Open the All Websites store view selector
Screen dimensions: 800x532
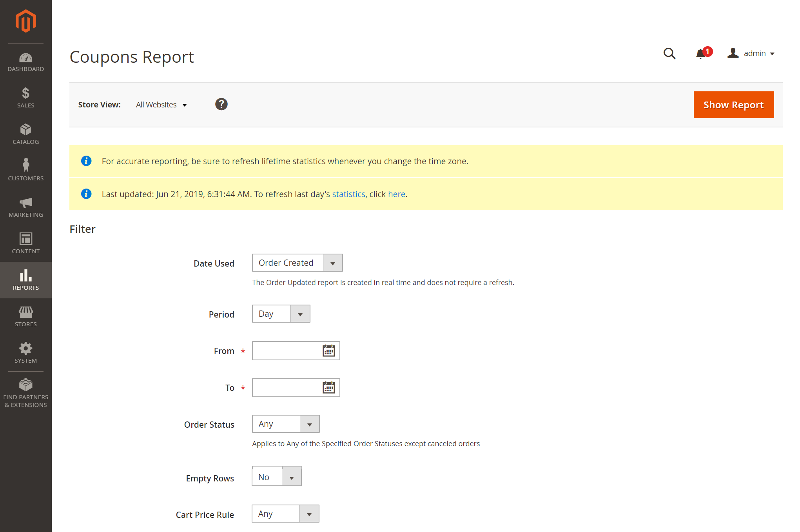(161, 105)
